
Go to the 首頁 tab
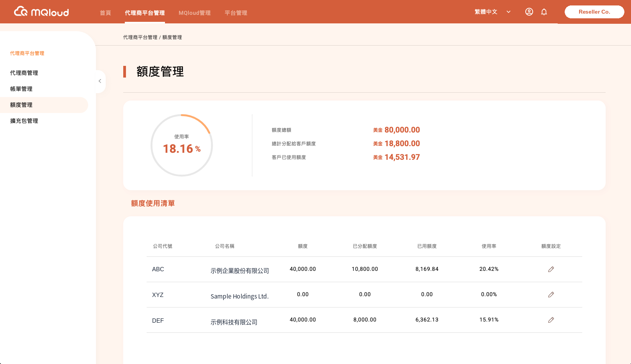point(105,13)
